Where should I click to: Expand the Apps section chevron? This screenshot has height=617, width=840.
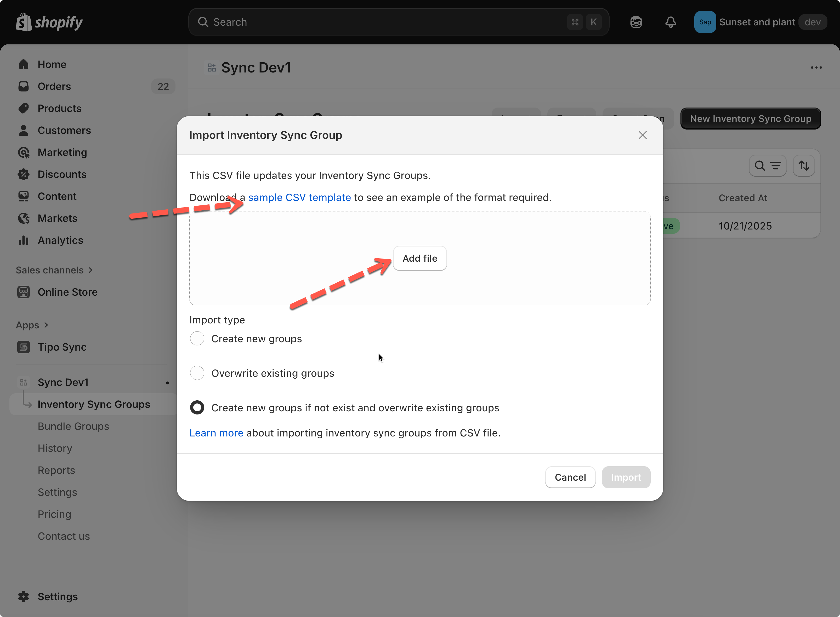coord(46,325)
